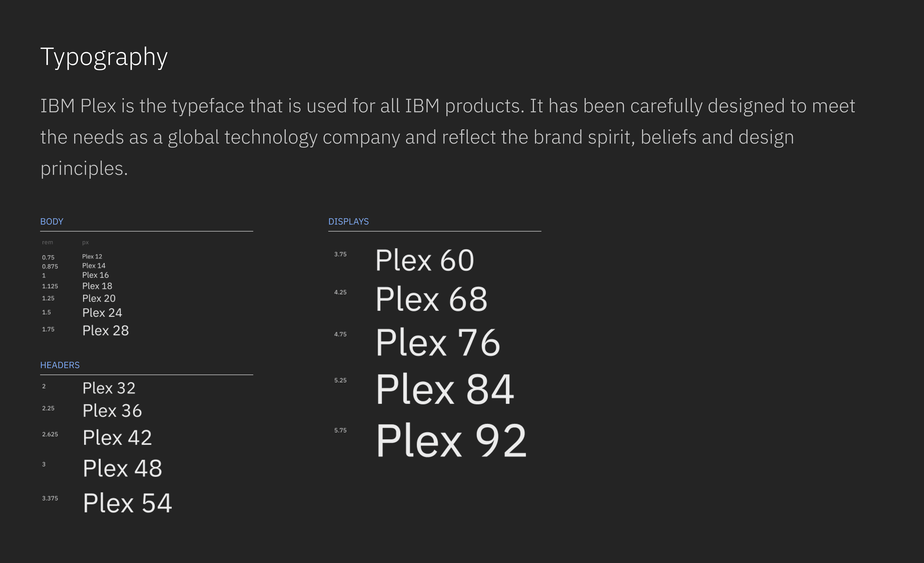Click the px column header
This screenshot has width=924, height=563.
click(85, 243)
